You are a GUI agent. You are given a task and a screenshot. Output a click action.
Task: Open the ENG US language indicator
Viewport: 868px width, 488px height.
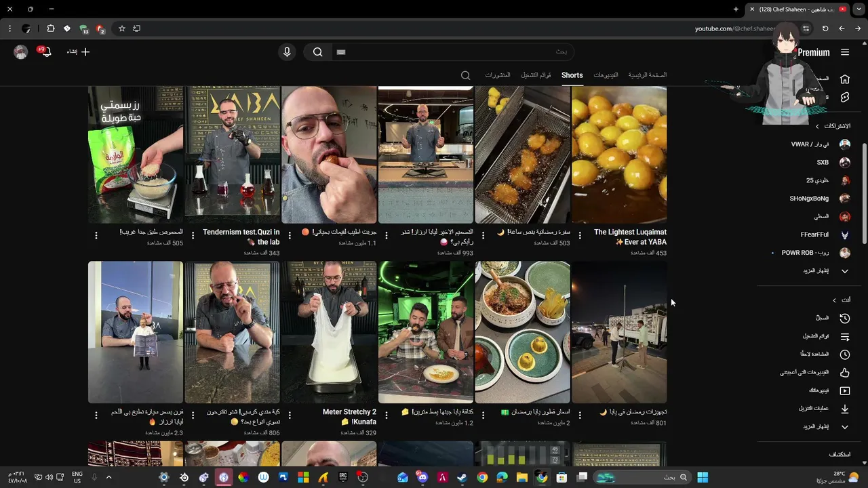77,477
